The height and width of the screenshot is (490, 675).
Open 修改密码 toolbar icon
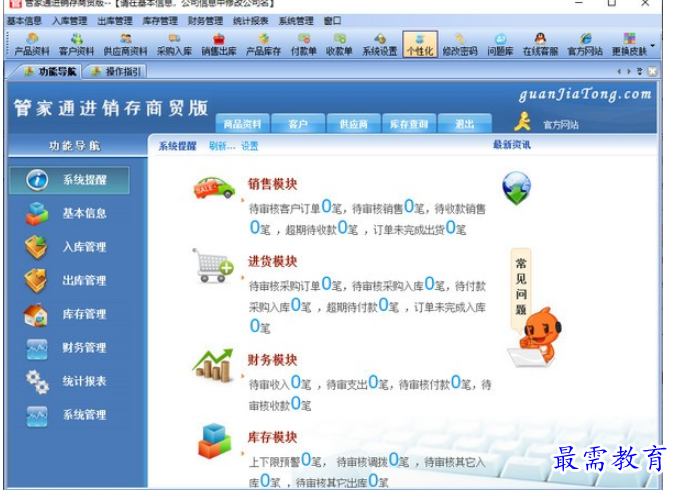coord(460,45)
